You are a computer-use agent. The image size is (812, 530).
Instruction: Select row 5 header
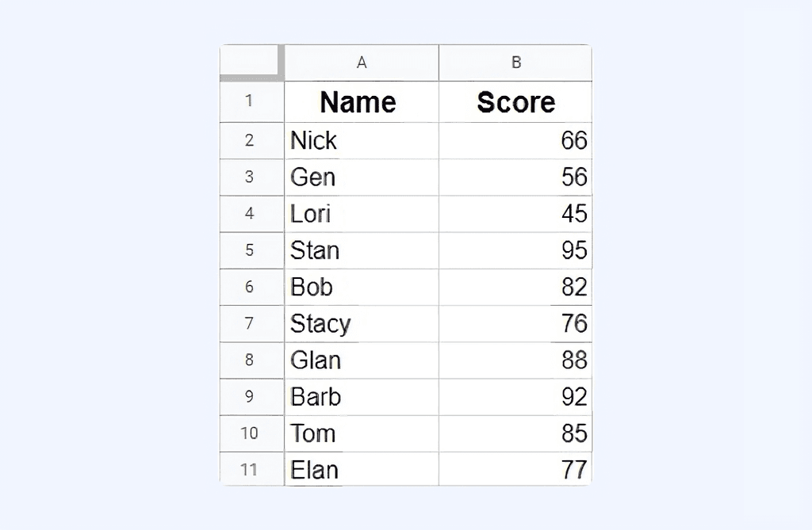point(251,250)
